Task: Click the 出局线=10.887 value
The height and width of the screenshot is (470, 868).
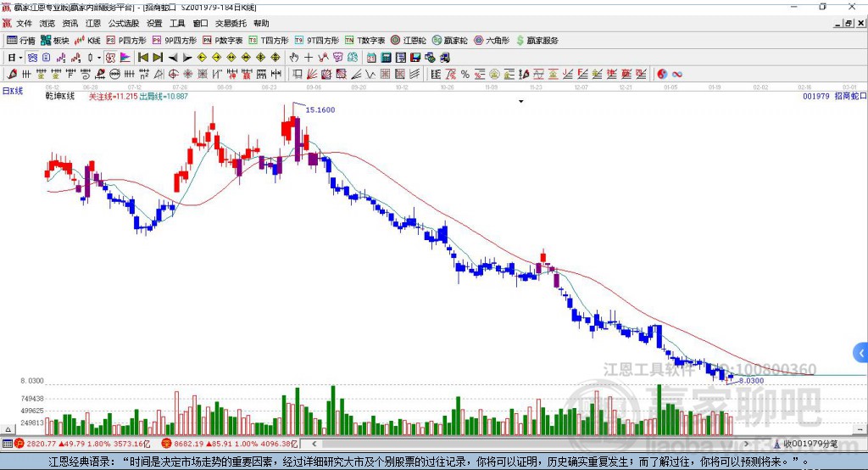Action: [x=164, y=96]
